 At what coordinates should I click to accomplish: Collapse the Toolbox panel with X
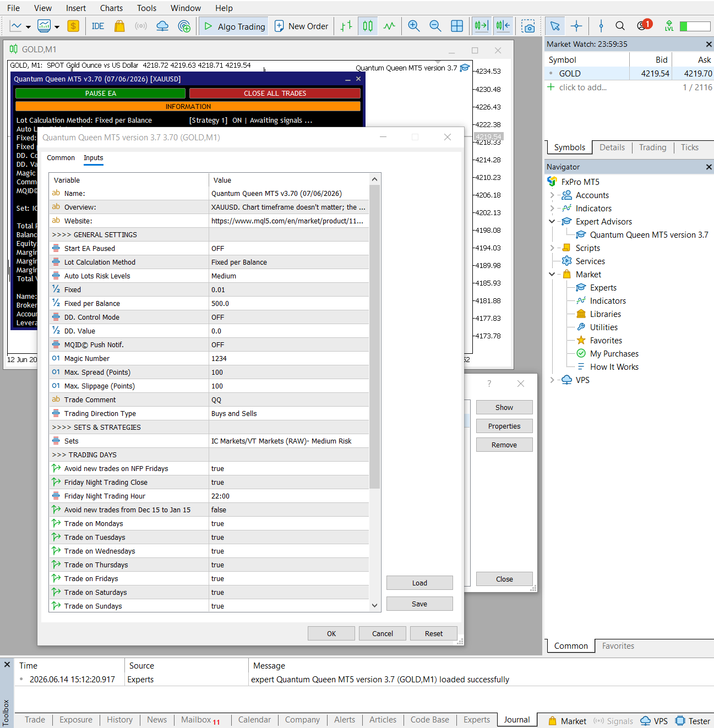[7, 665]
